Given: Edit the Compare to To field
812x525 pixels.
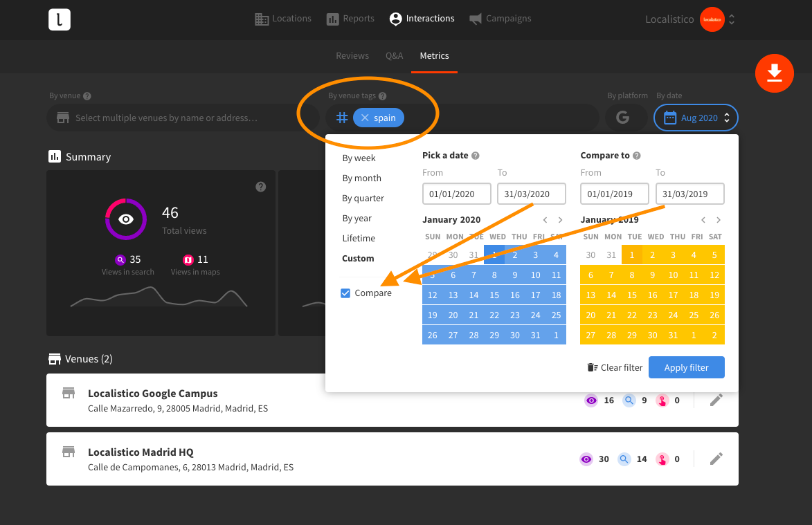Looking at the screenshot, I should 689,194.
